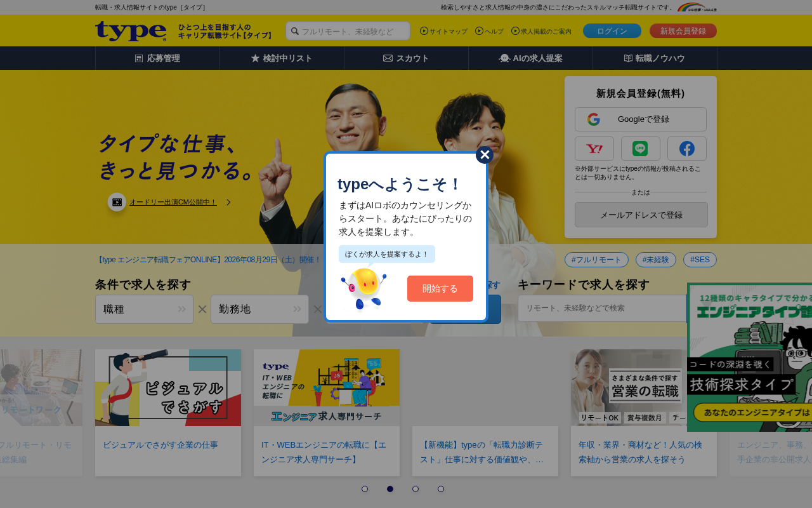Open サイトマップ link

(x=443, y=31)
